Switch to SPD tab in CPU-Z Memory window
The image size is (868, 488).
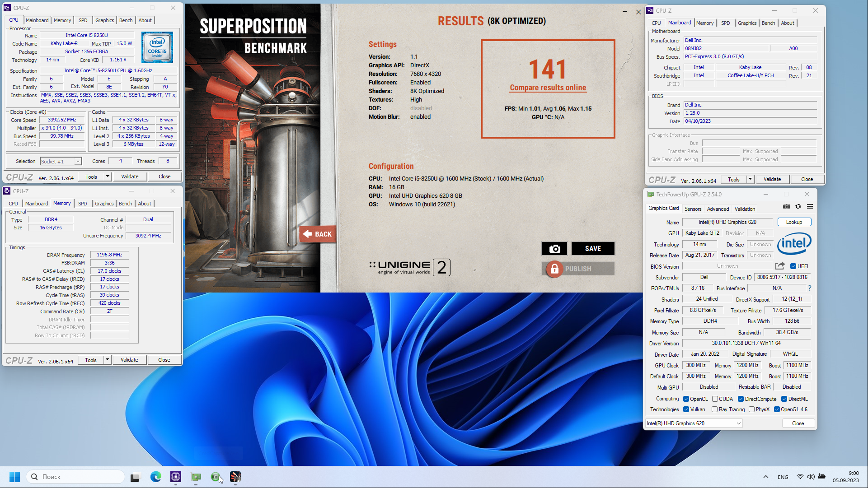[x=82, y=204]
